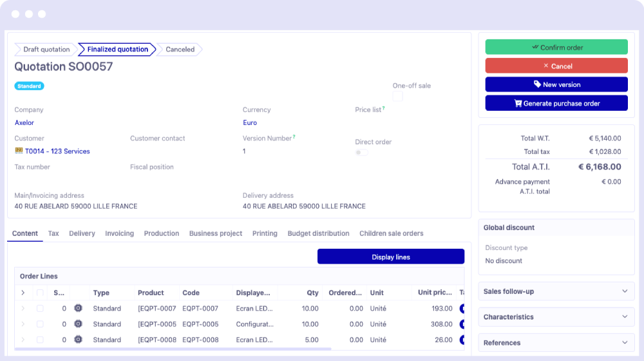Expand the EQPT-0007 order line row

23,309
